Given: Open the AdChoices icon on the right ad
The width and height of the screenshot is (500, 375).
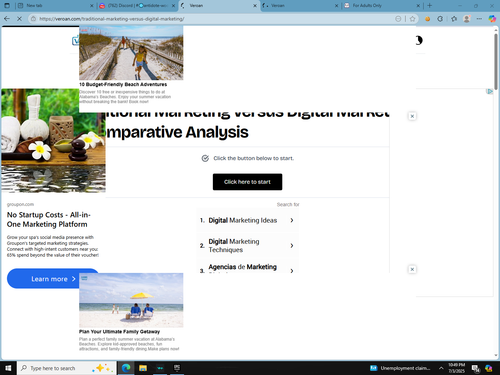Looking at the screenshot, I should pos(489,91).
